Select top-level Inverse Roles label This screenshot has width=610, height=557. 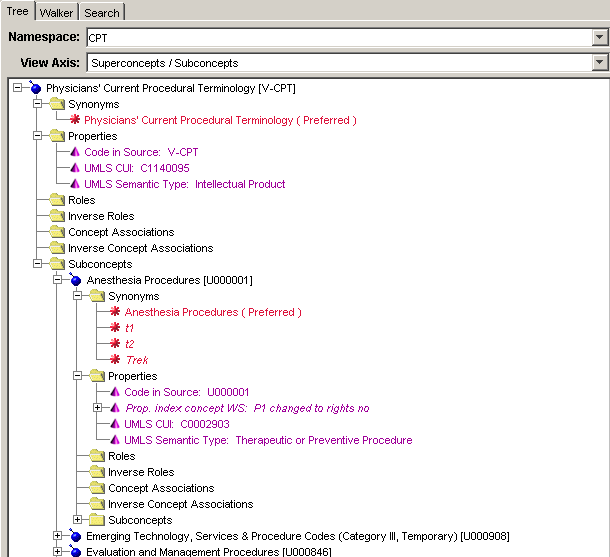101,216
